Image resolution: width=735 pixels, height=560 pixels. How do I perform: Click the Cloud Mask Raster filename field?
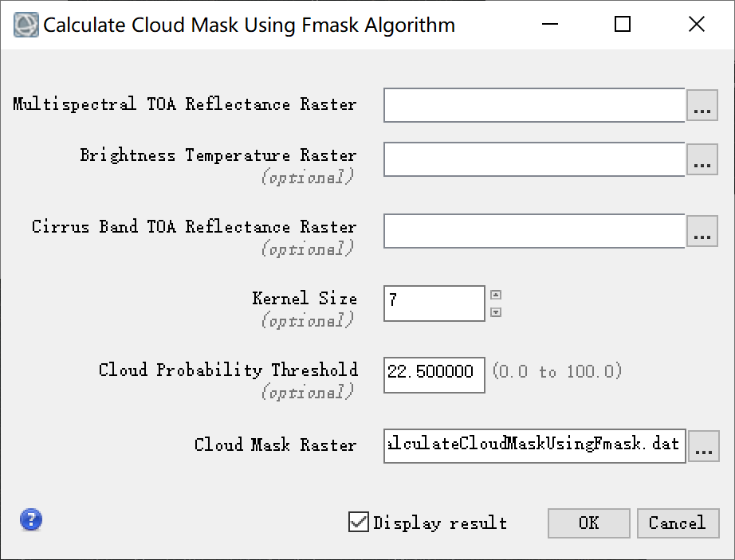(x=533, y=445)
